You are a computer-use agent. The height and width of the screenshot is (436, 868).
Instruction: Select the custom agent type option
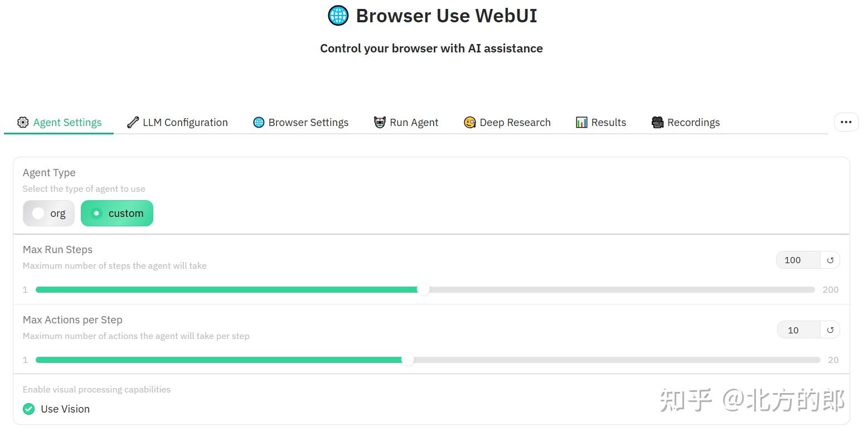pos(117,213)
